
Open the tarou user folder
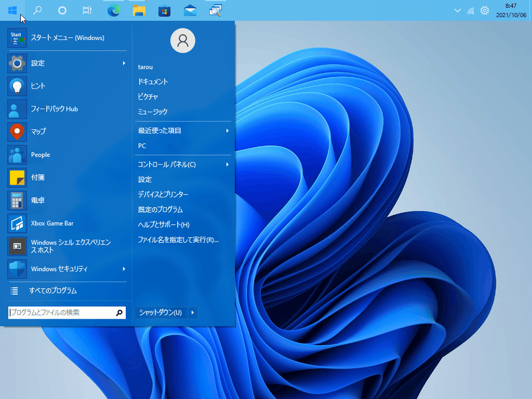pyautogui.click(x=145, y=67)
